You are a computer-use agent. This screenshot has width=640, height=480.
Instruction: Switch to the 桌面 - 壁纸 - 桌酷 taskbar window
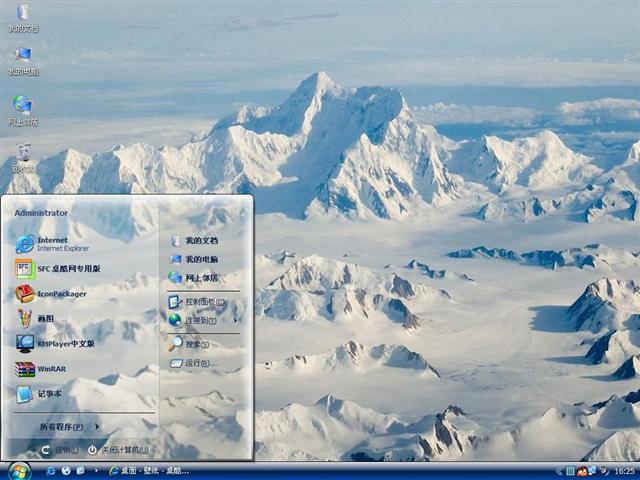(149, 471)
